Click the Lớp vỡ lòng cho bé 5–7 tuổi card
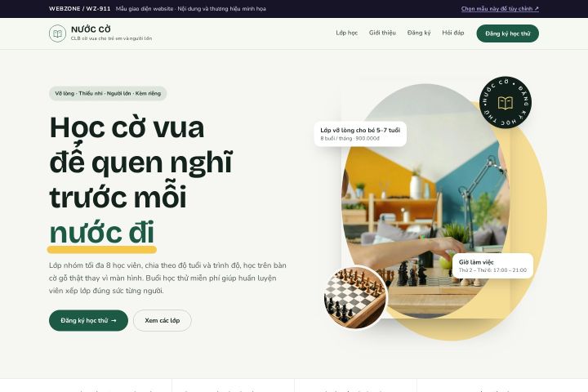 click(360, 134)
